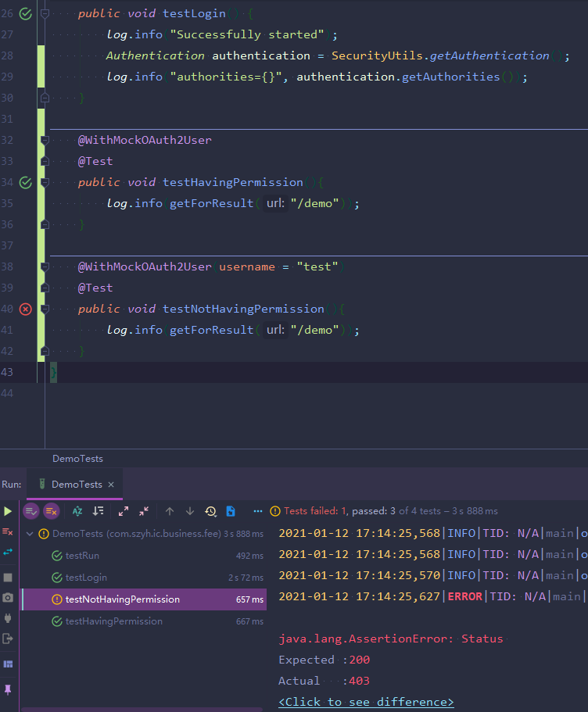Click the ERROR log line in console
588x712 pixels.
click(432, 596)
